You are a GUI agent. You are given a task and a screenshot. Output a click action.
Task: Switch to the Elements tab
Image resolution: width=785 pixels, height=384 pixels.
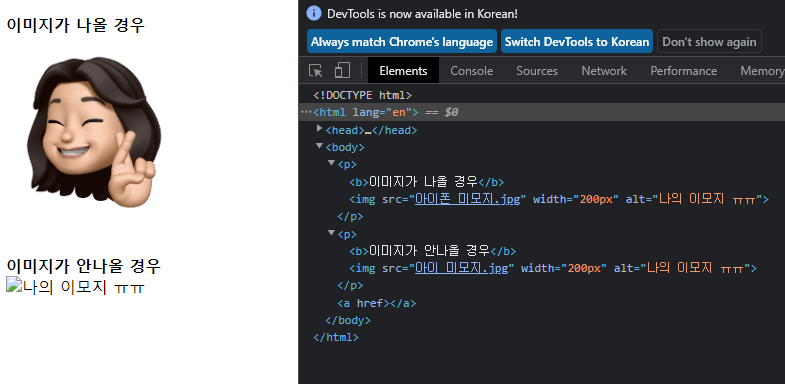(403, 71)
